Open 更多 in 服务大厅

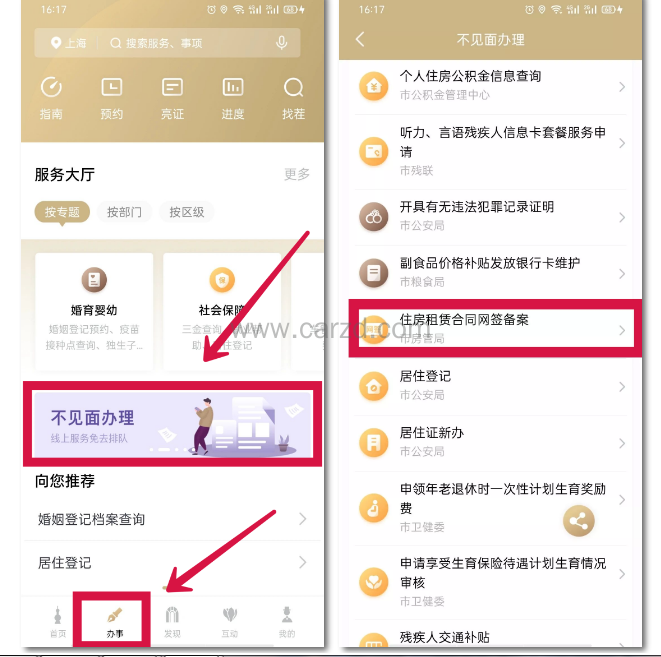pos(297,174)
